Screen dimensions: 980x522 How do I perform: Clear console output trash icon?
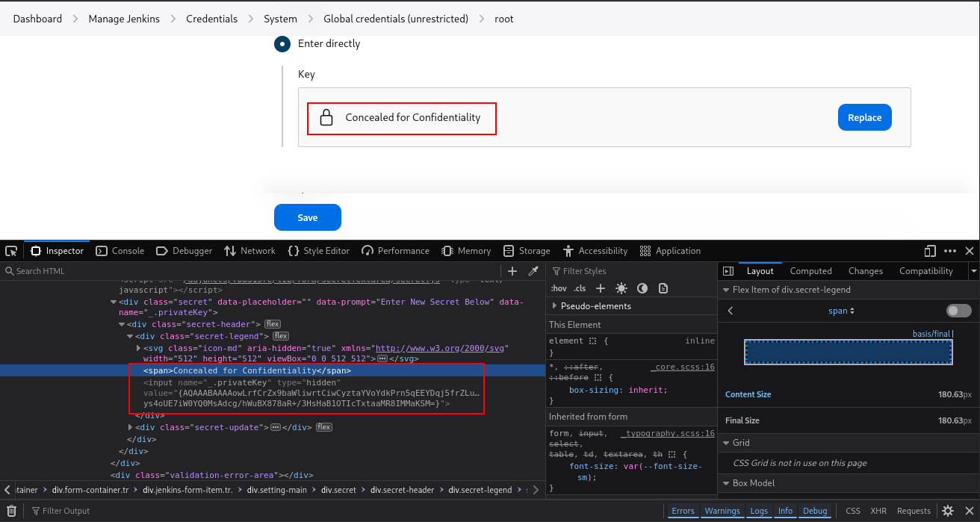click(11, 511)
